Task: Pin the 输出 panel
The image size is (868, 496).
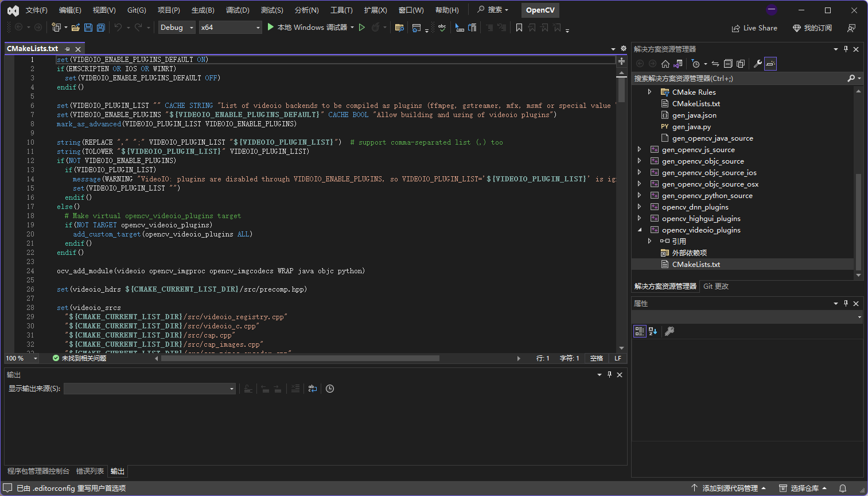Action: (609, 374)
